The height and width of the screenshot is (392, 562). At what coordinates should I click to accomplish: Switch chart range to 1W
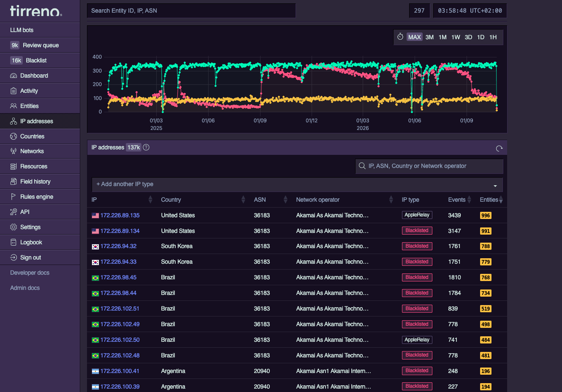pos(456,37)
